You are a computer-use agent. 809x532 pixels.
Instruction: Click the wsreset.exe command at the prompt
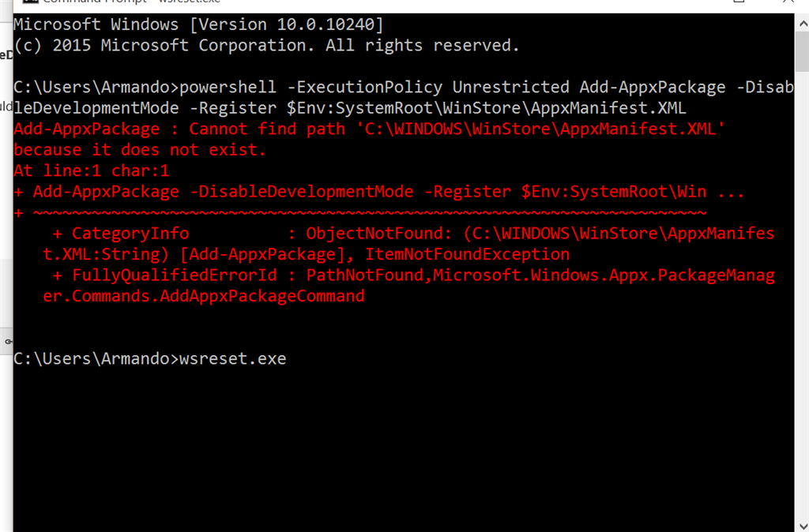(233, 359)
